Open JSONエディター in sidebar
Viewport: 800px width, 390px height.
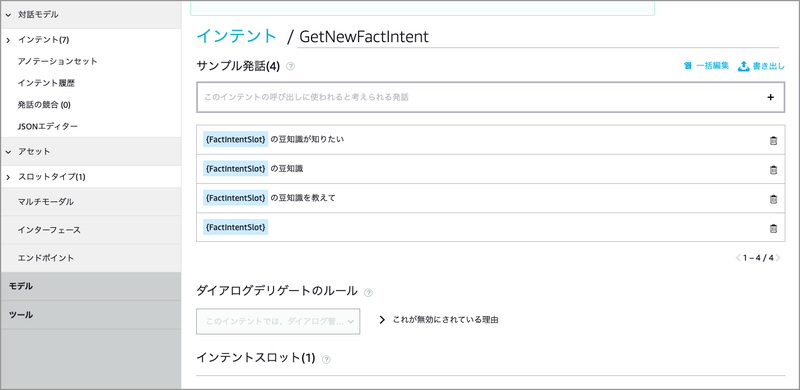click(x=48, y=126)
